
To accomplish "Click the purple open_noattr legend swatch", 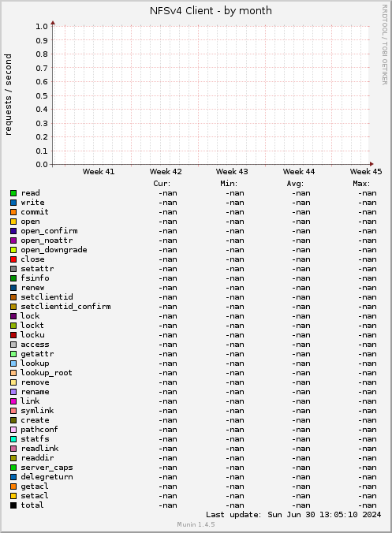I will 13,240.
